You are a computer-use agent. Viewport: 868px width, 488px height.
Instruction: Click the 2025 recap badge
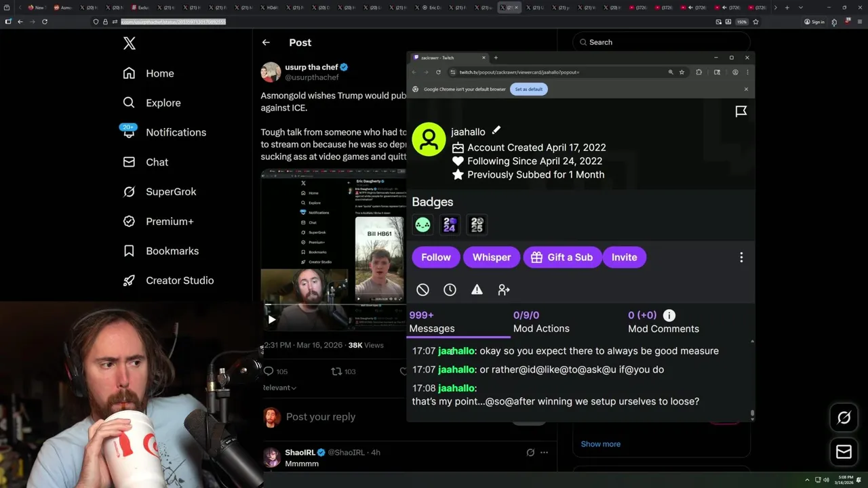point(477,224)
